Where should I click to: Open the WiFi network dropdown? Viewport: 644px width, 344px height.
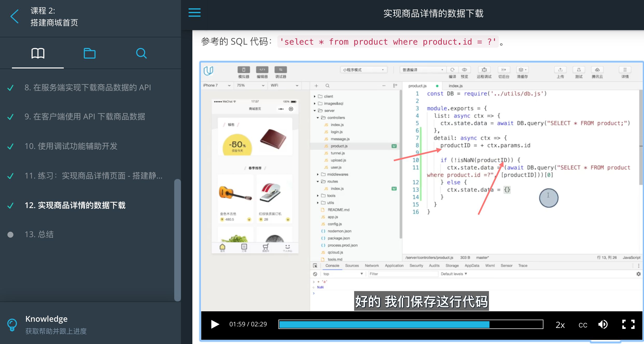click(x=284, y=85)
